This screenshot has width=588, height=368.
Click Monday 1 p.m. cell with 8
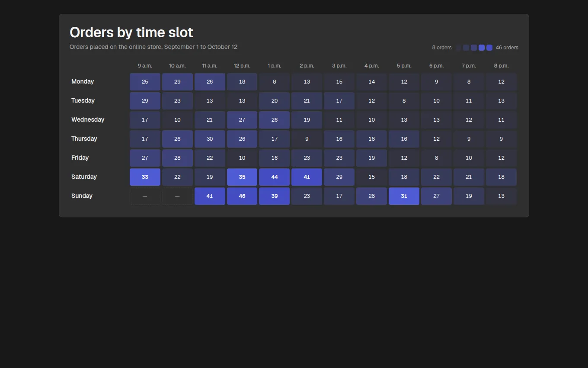click(x=274, y=82)
